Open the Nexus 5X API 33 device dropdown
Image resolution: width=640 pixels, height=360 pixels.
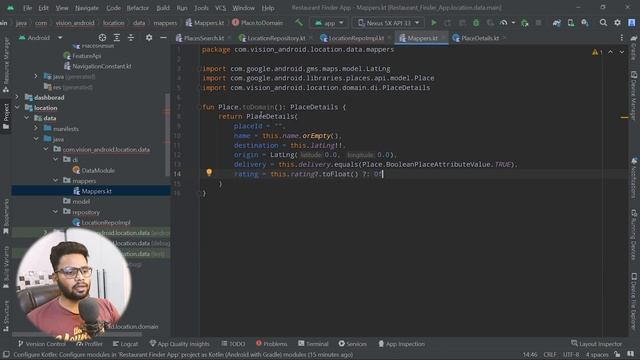tap(388, 23)
